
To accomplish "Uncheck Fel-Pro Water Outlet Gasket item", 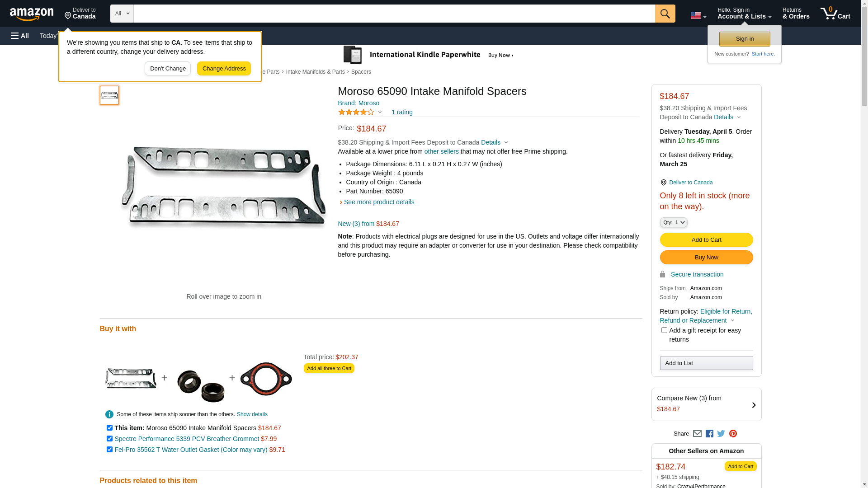I will [x=109, y=450].
